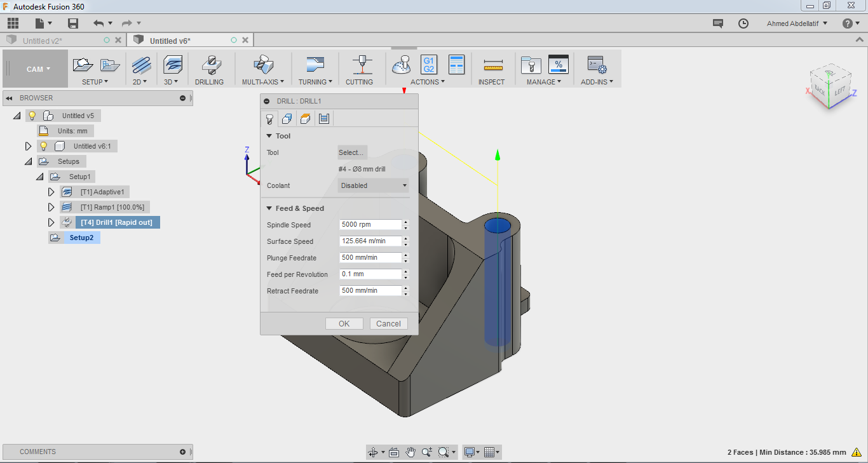Expand the SETUP dropdown menu
Image resolution: width=868 pixels, height=463 pixels.
[95, 82]
